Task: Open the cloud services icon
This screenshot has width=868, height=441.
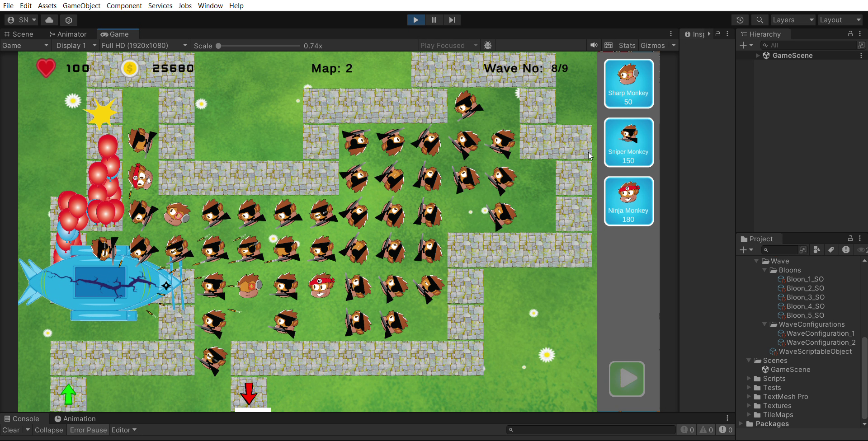Action: 49,20
